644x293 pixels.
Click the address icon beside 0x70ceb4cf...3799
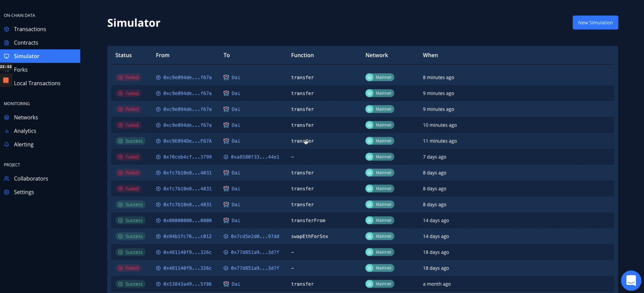point(158,157)
